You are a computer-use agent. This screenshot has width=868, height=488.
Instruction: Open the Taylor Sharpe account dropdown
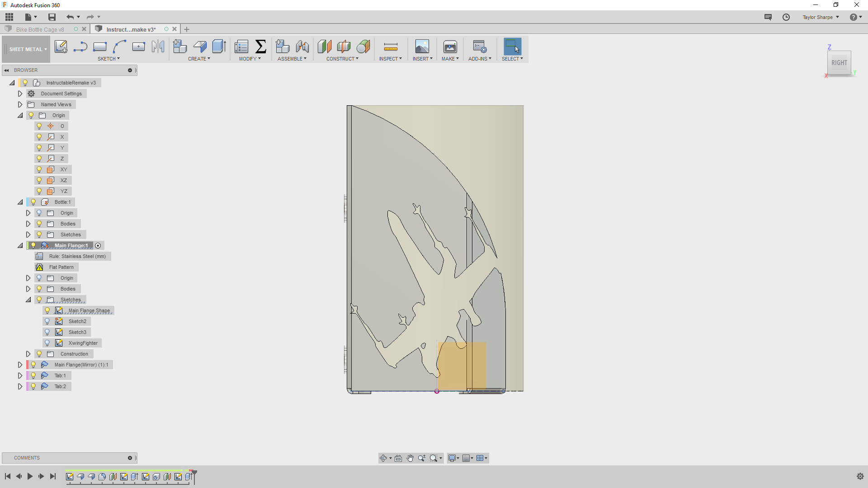point(821,17)
